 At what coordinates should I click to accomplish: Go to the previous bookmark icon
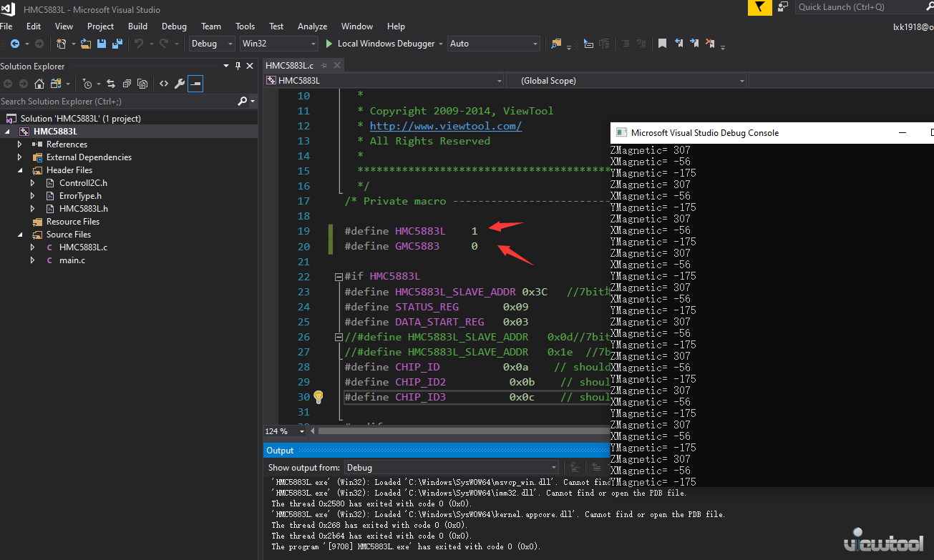(x=678, y=44)
